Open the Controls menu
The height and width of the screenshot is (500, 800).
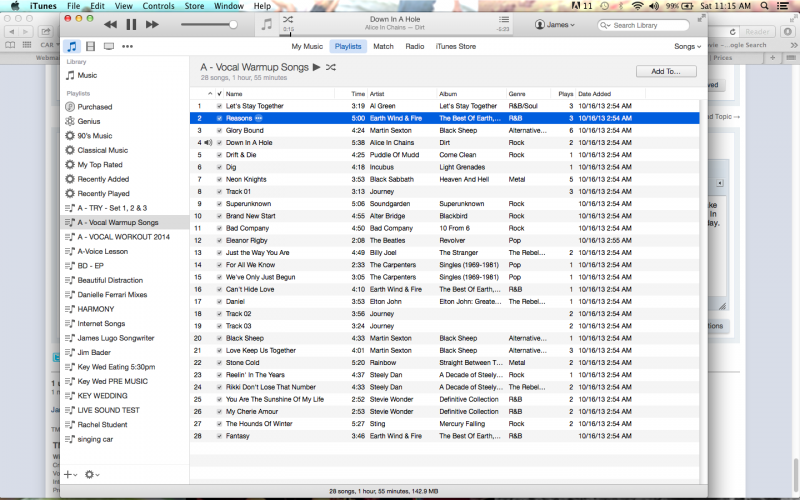158,6
